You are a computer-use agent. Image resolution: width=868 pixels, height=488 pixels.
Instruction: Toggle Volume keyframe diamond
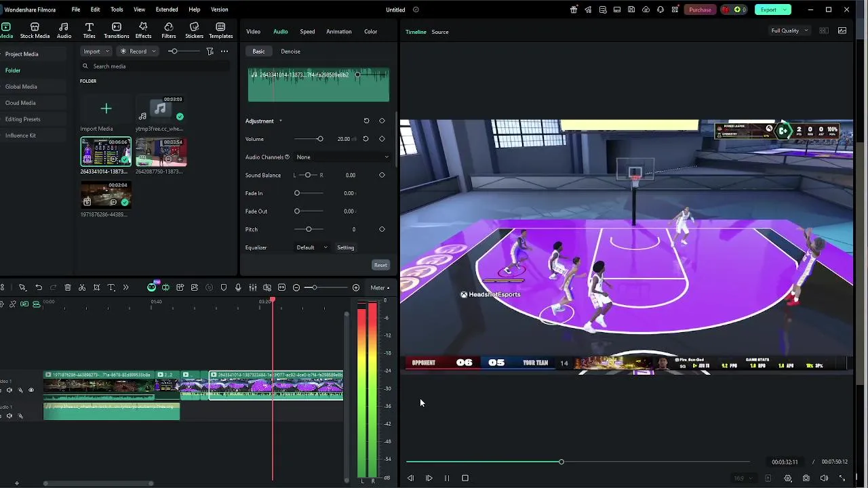point(382,139)
